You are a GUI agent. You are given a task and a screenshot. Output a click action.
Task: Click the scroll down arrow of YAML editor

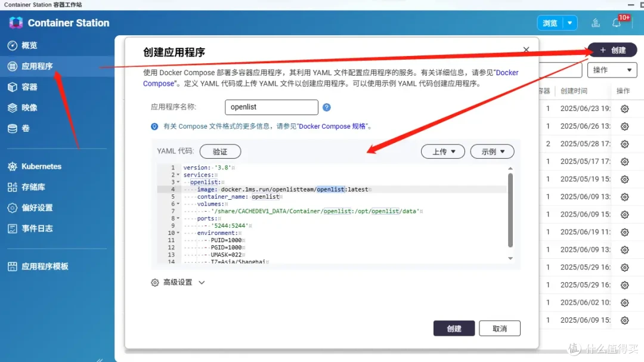click(x=510, y=258)
